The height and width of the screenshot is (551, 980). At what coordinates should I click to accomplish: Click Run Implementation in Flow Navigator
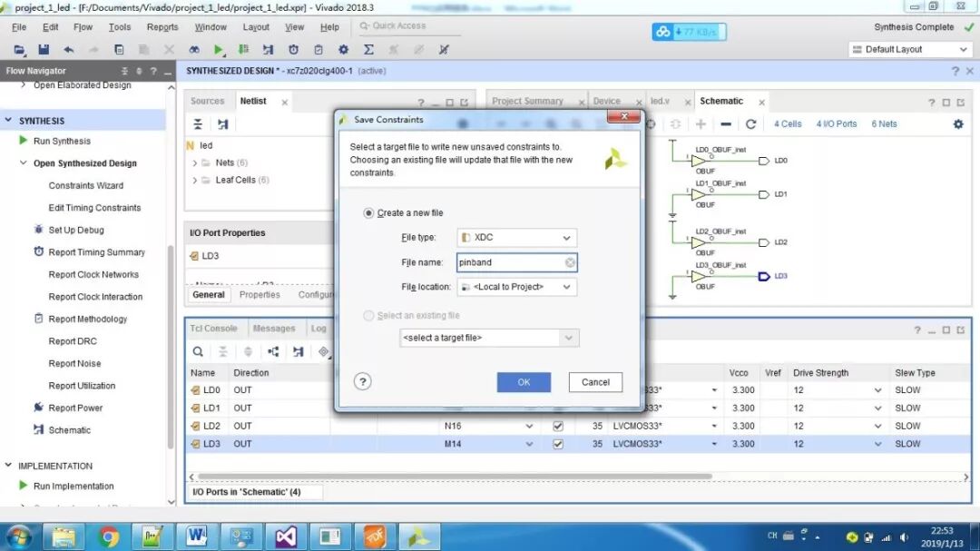(x=73, y=486)
